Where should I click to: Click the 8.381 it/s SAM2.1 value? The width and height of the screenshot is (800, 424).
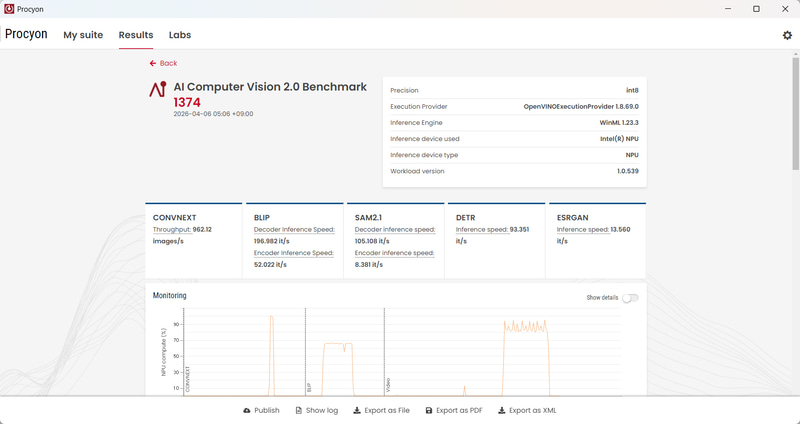click(x=369, y=265)
